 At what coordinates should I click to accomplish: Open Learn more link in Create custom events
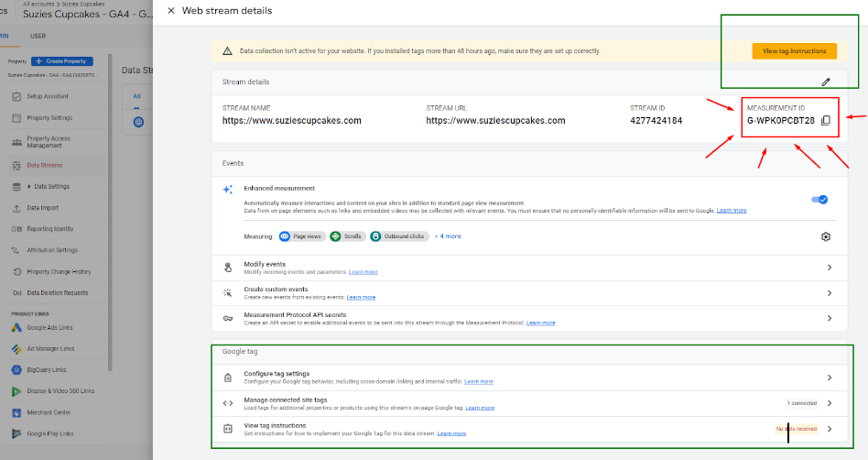[x=361, y=298]
